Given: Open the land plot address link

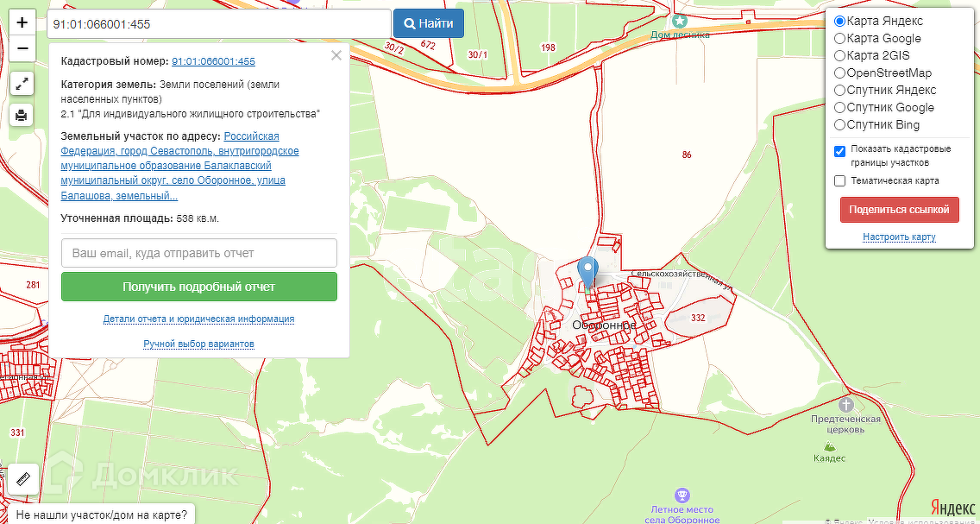Looking at the screenshot, I should coord(179,166).
